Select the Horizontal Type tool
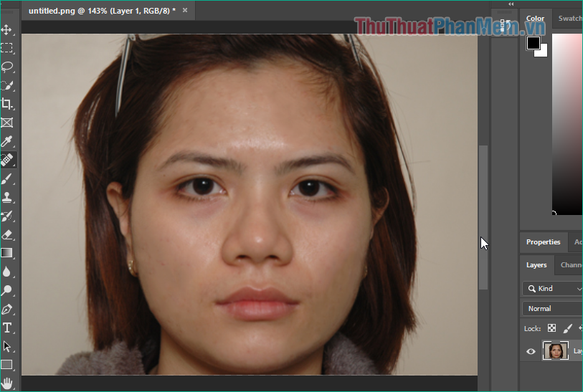The width and height of the screenshot is (583, 392). 6,328
